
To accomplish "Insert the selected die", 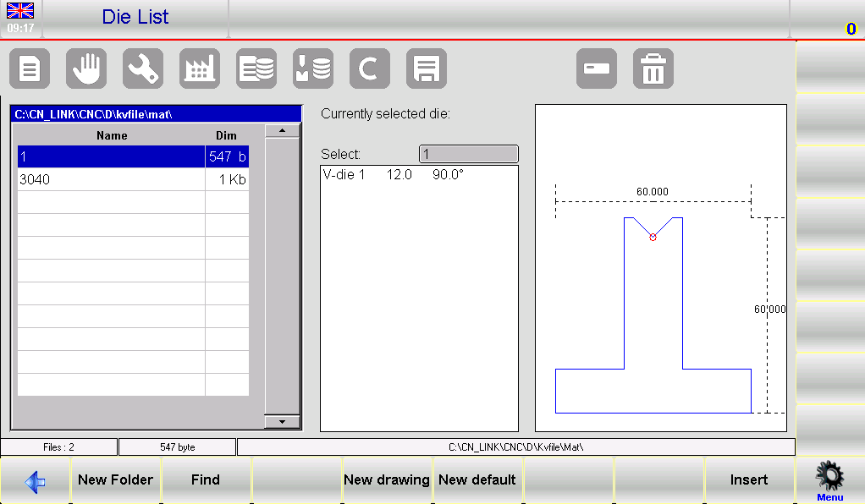I will click(x=750, y=479).
